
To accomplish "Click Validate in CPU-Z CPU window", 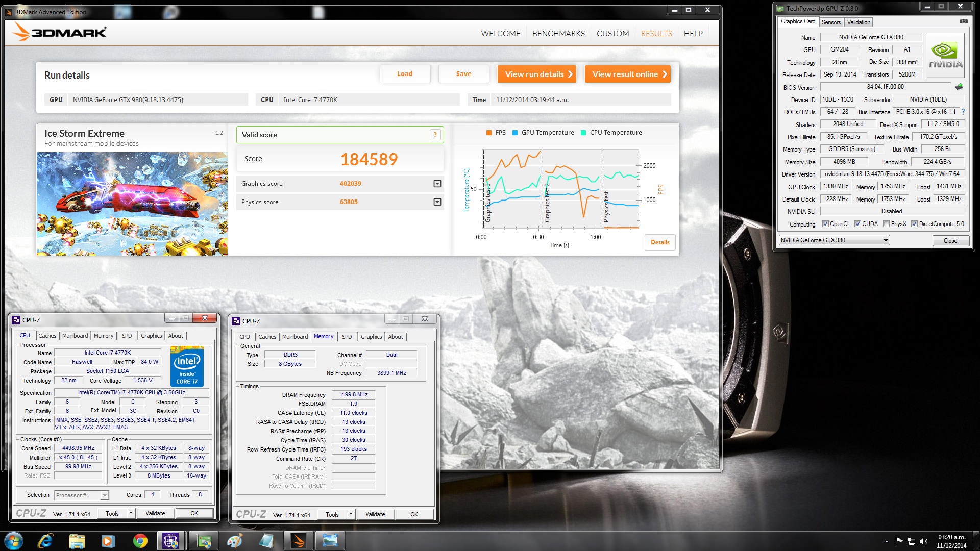I will 155,513.
